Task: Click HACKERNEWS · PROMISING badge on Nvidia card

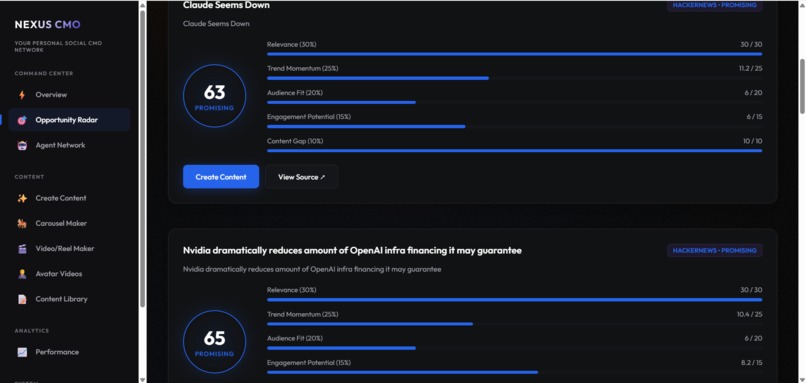Action: tap(715, 250)
